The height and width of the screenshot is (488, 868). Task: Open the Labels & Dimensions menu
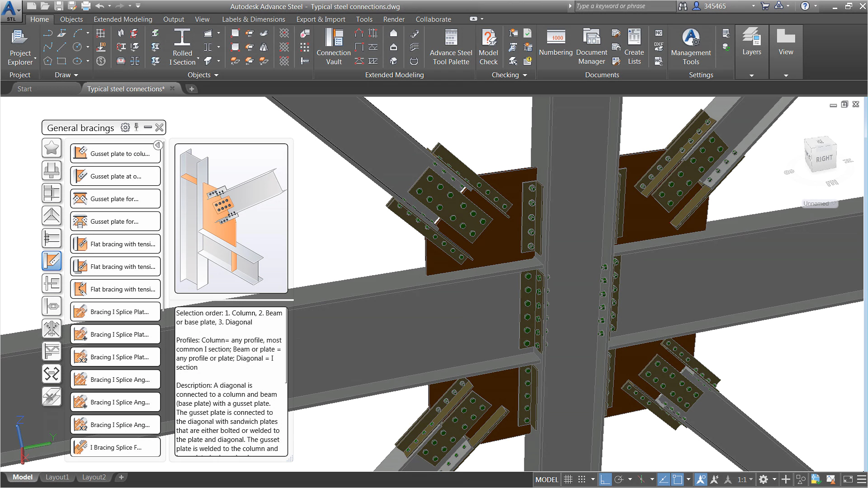coord(253,19)
